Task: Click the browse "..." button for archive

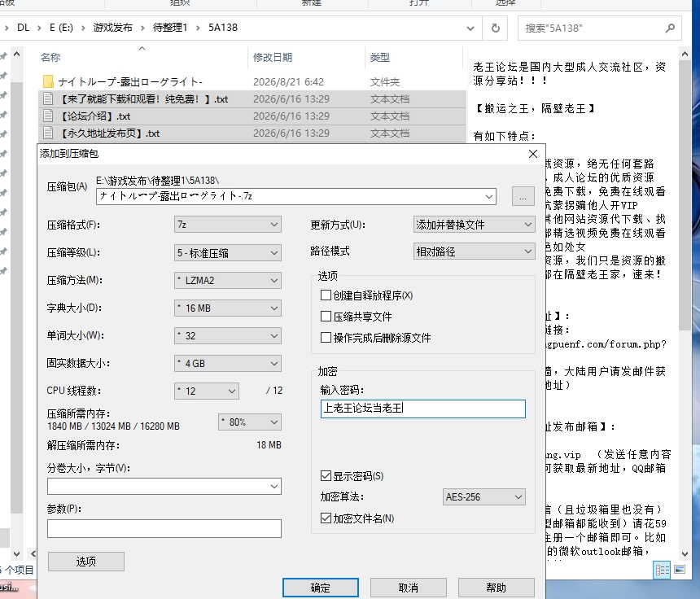Action: (x=523, y=196)
